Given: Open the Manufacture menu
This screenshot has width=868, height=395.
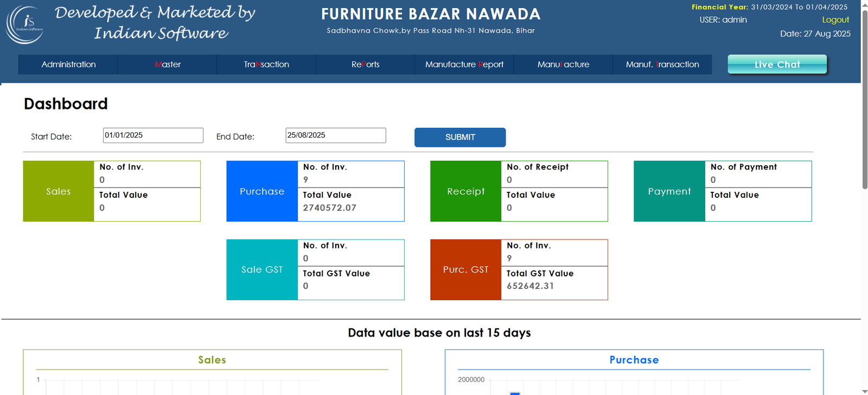Looking at the screenshot, I should 563,64.
